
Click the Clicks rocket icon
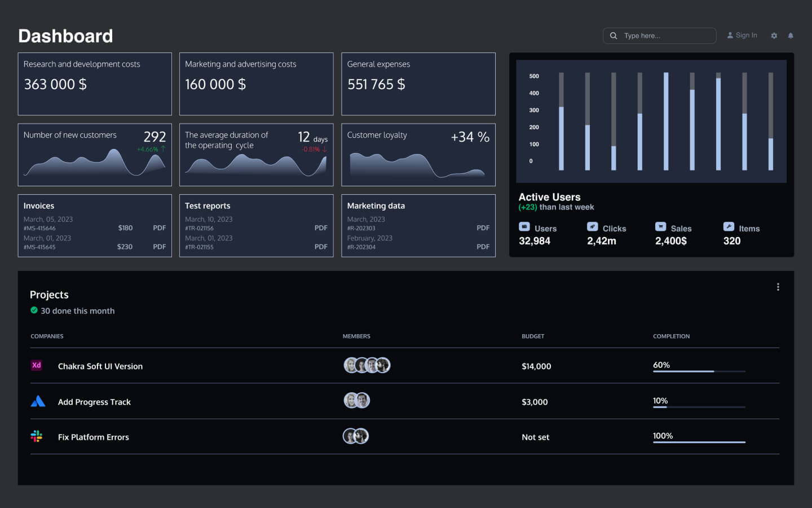click(x=593, y=226)
